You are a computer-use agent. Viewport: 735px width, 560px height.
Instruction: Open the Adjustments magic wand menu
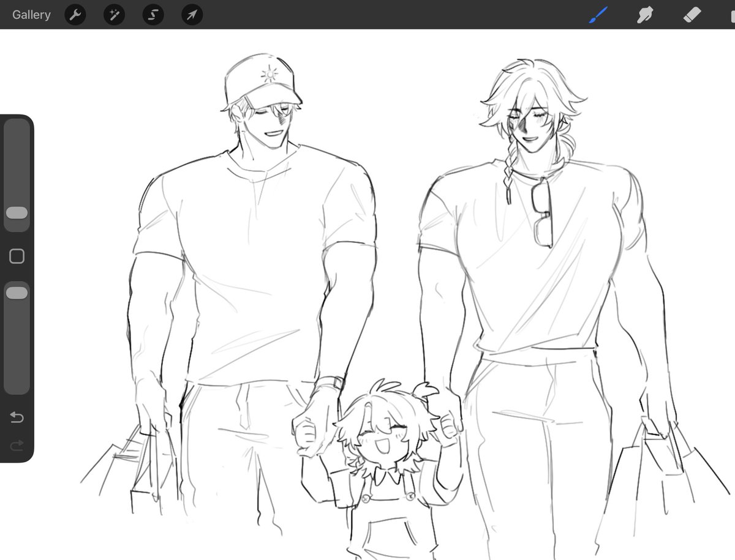pyautogui.click(x=114, y=15)
